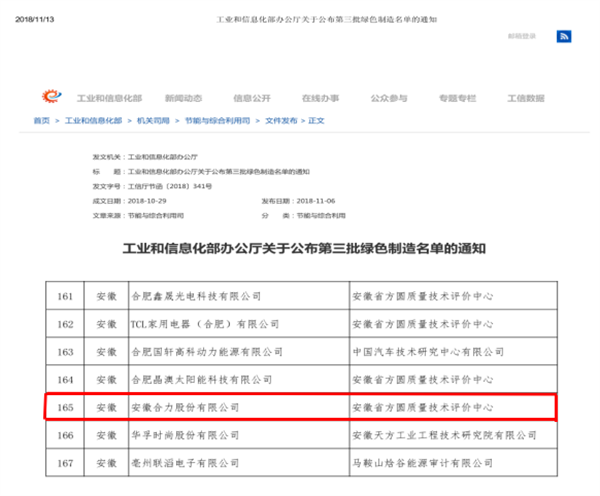Select the 发文字号 工信厅节函〔2018〕341号 line
600x496 pixels.
(x=152, y=186)
